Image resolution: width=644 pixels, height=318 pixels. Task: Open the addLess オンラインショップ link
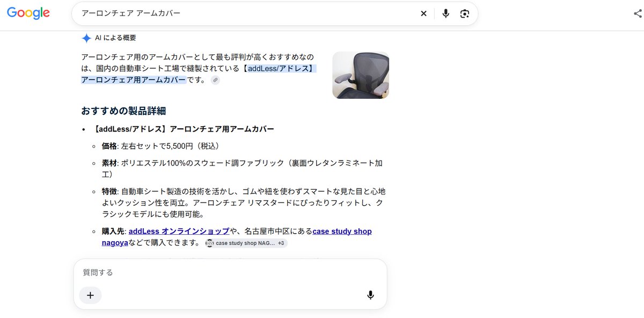[x=179, y=231]
